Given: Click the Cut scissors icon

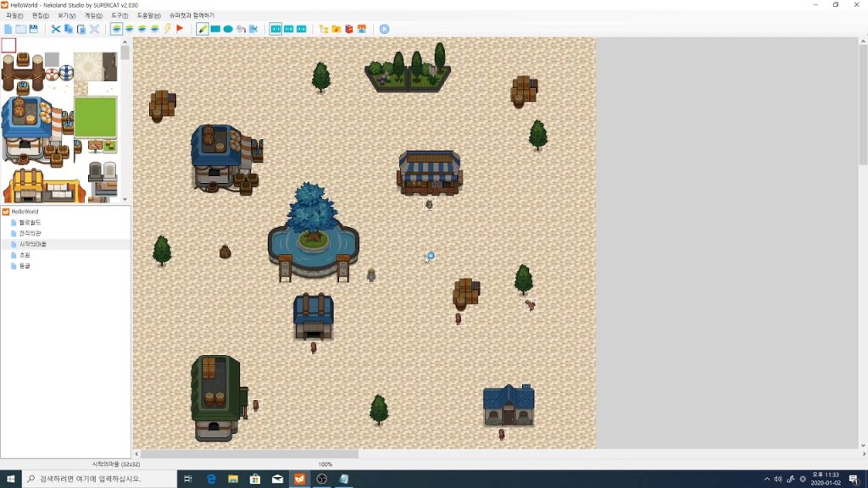Looking at the screenshot, I should [56, 29].
